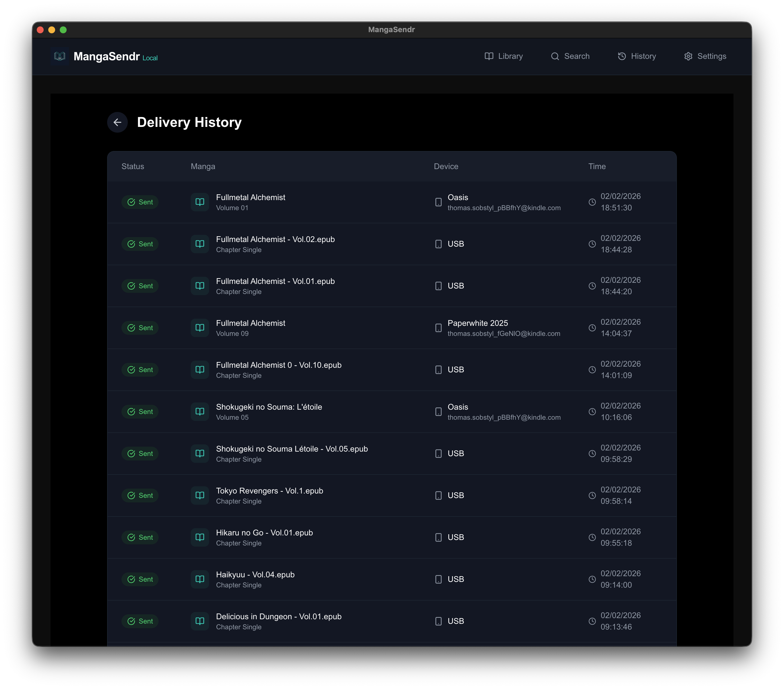Click device icon next to Paperwhite 2025
Screen dimensions: 784x689
439,328
